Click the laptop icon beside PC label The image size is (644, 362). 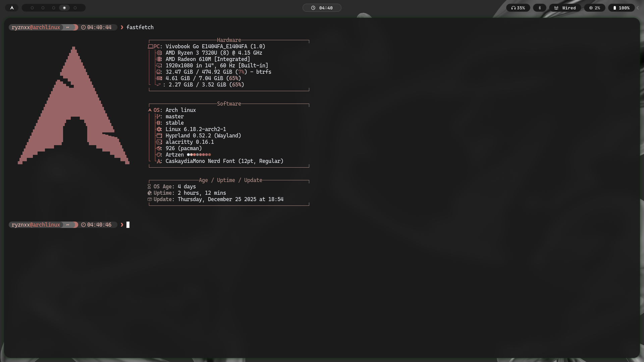point(151,47)
